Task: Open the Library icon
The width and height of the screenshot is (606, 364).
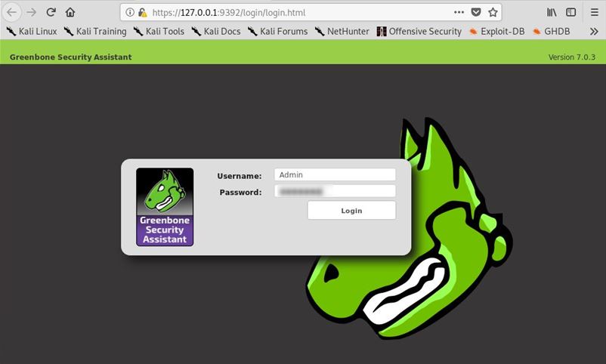Action: (x=552, y=12)
